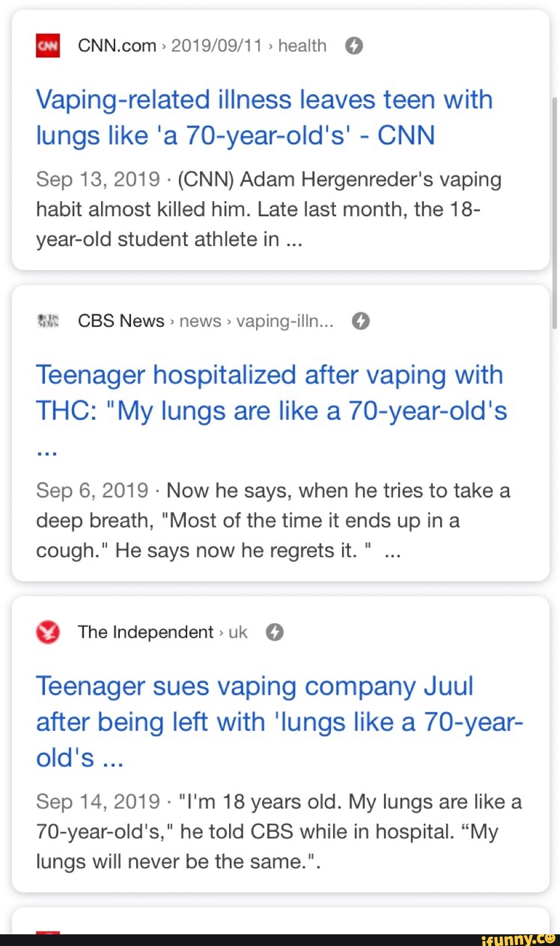Open the CNN article about teen lungs
Viewport: 560px width, 946px height.
click(x=264, y=117)
